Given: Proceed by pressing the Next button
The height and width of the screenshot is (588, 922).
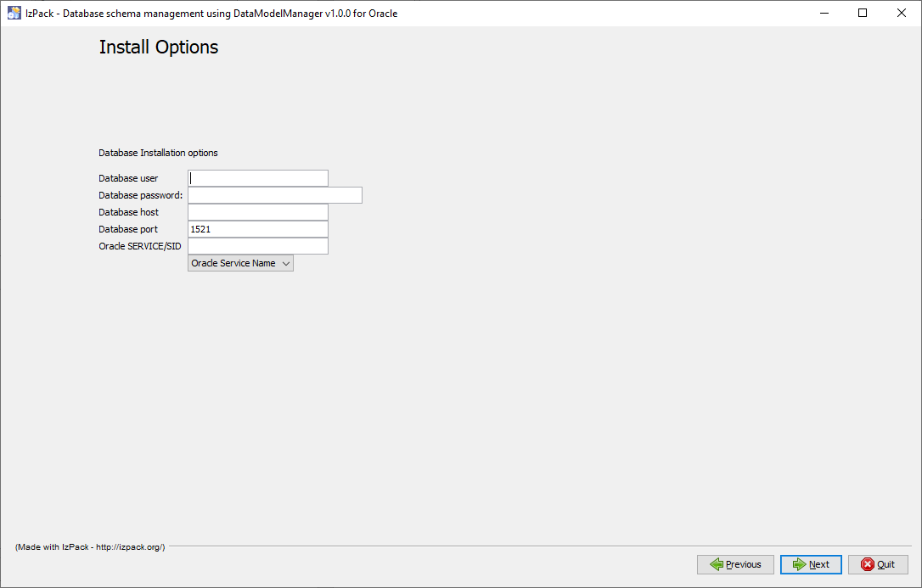Looking at the screenshot, I should tap(811, 564).
